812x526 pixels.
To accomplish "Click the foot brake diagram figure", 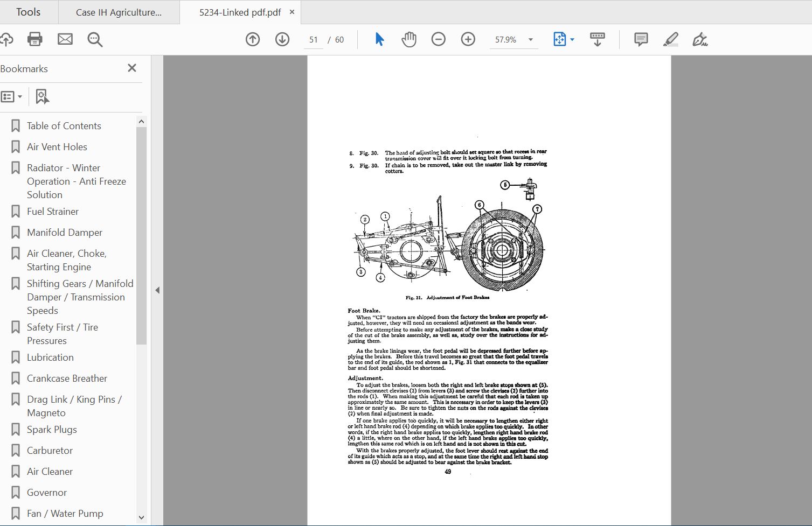I will click(448, 235).
